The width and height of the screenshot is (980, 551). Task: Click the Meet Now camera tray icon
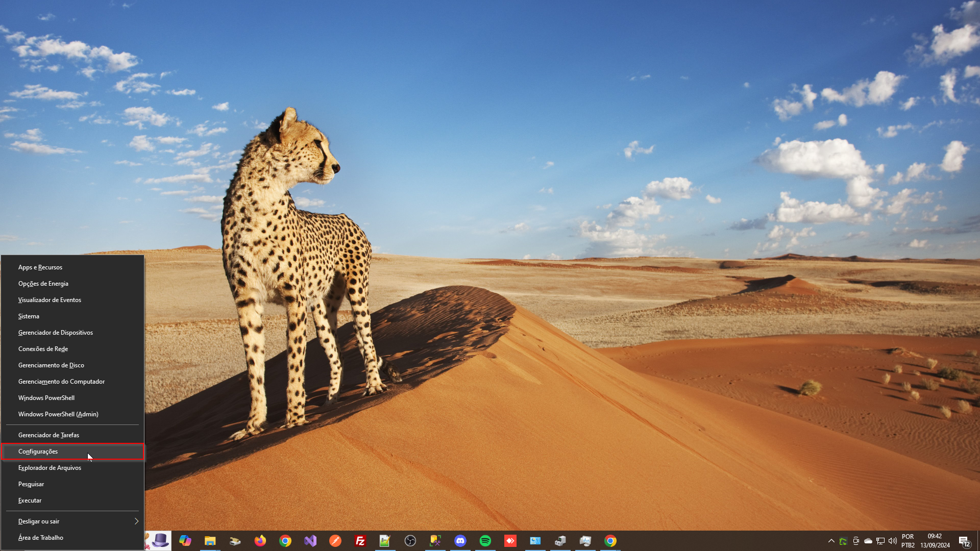855,541
